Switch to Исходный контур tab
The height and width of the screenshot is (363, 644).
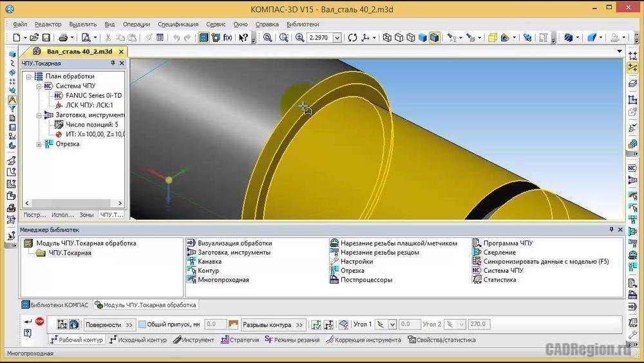point(138,340)
